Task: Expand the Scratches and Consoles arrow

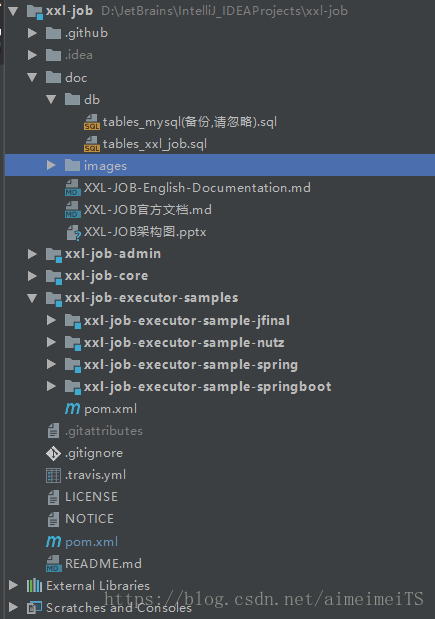Action: [13, 607]
